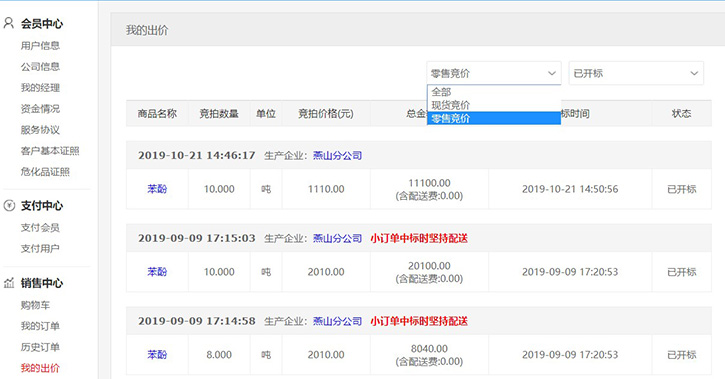Open 苯酚 product link with 8.000 quantity

pyautogui.click(x=157, y=355)
